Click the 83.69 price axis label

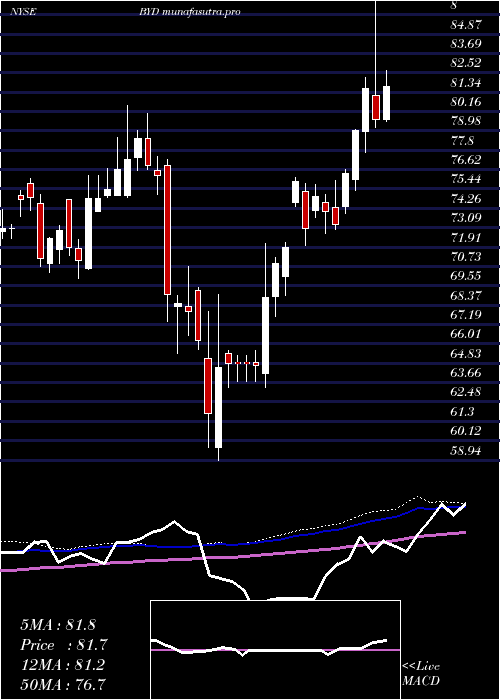[x=466, y=44]
